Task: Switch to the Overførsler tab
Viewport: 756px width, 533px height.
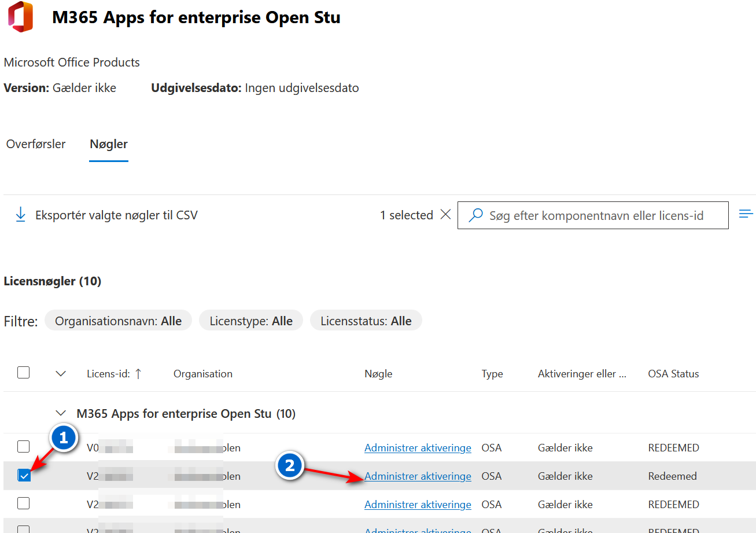Action: (36, 144)
